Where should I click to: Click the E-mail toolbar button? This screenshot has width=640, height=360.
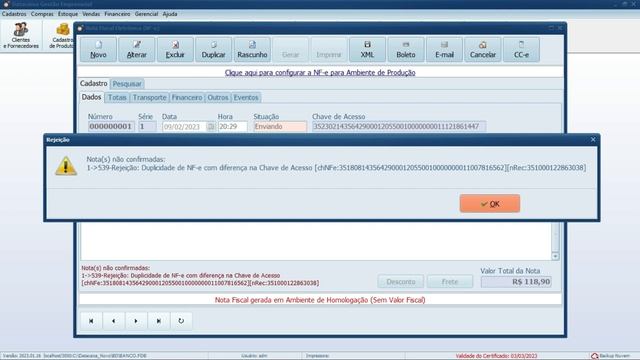tap(444, 50)
